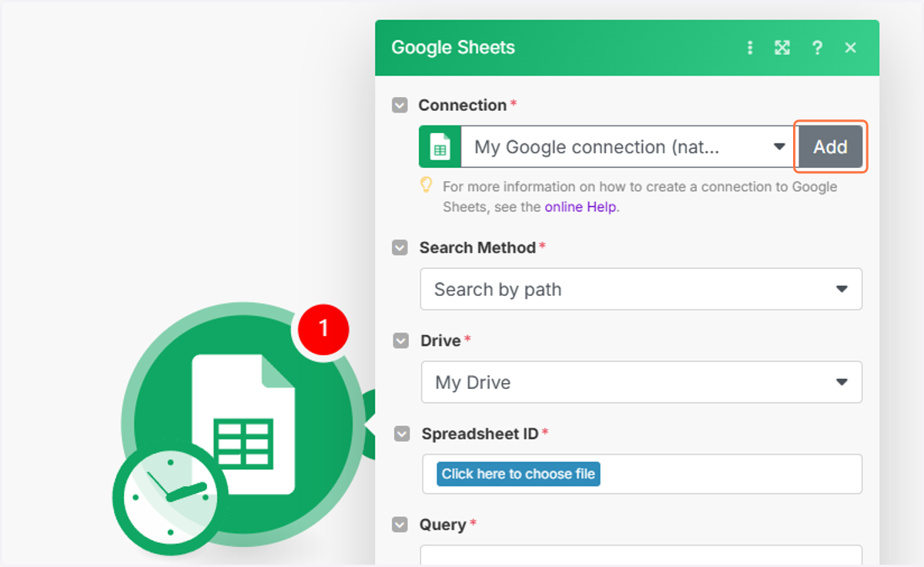
Task: Click here to choose file button
Action: tap(518, 474)
